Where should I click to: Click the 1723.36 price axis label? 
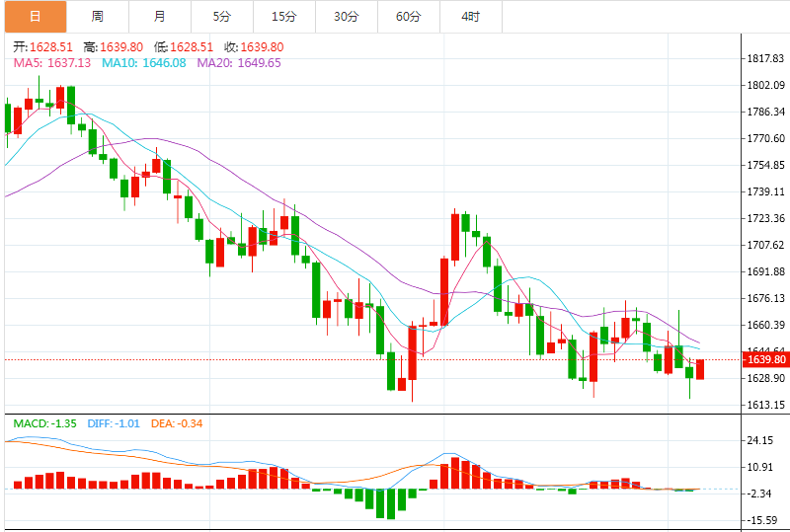(x=766, y=219)
